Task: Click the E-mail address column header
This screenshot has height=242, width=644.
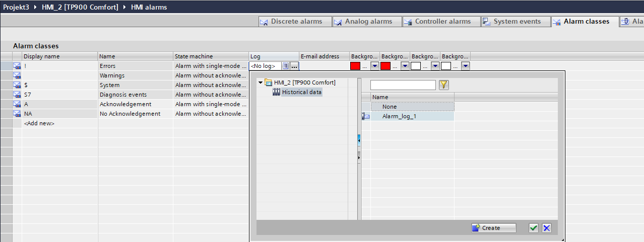Action: click(325, 56)
